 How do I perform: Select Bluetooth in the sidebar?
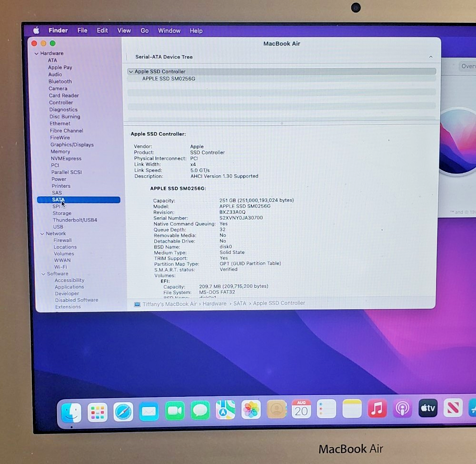60,81
